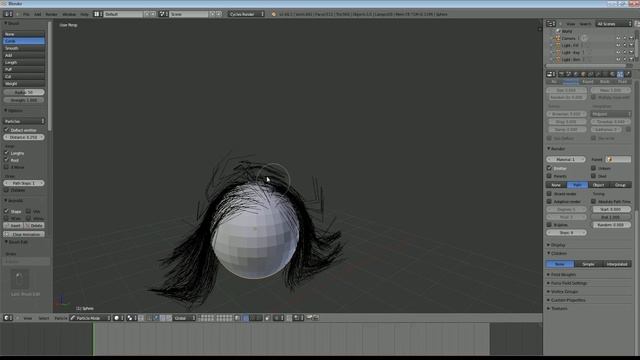Screen dimensions: 640x360
Task: Adjust the brush Radius slider
Action: (24, 92)
